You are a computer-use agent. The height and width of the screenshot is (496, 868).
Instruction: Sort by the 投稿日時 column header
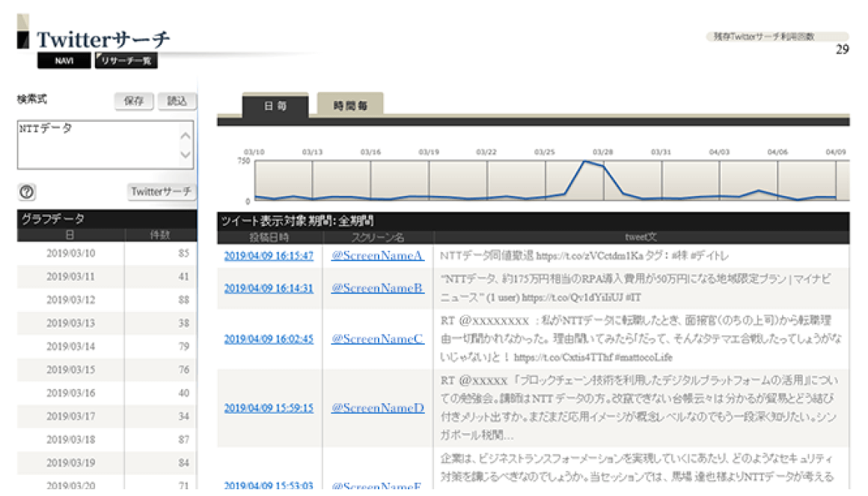tap(269, 236)
